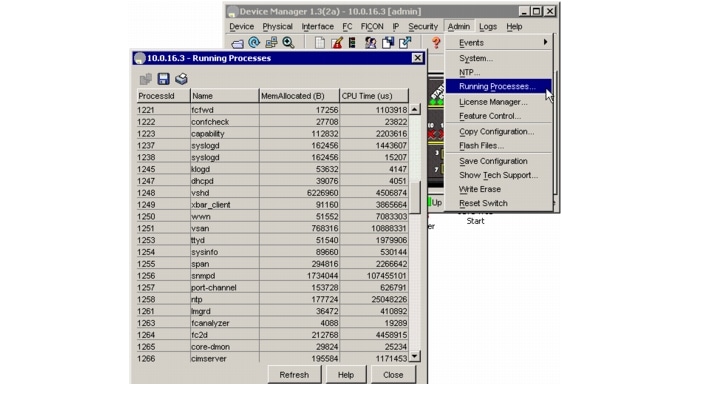Click the print icon in Running Processes

[181, 79]
